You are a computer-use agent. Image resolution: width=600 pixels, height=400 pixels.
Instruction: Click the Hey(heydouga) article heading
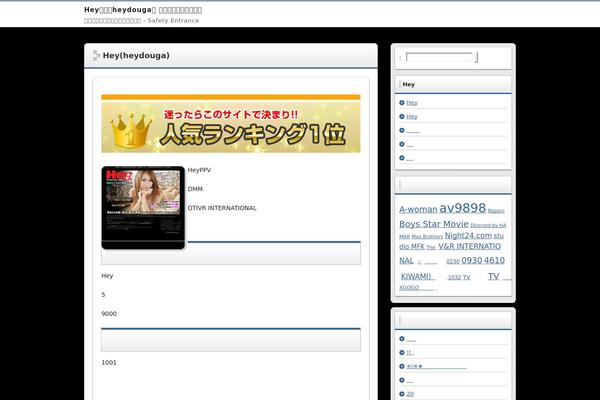136,56
